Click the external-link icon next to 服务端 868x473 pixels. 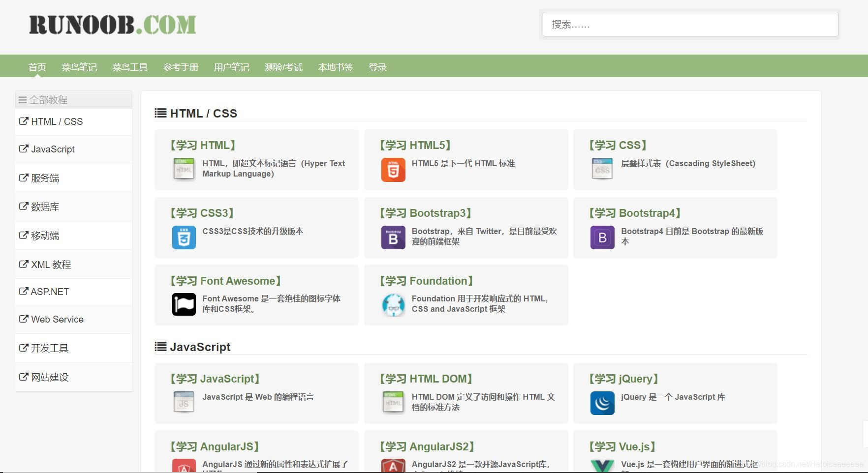[24, 177]
